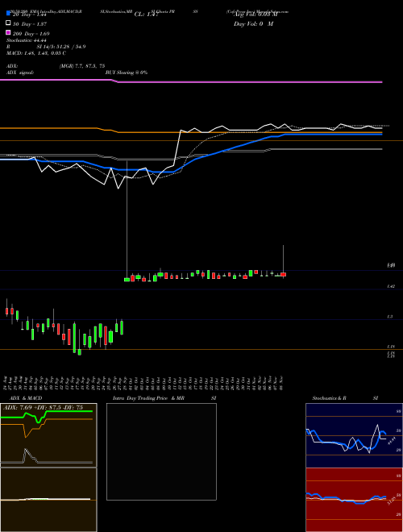Viewport: 403px width, 532px height.
Task: Click the magenta 200-day moving average line
Action: tap(191, 81)
